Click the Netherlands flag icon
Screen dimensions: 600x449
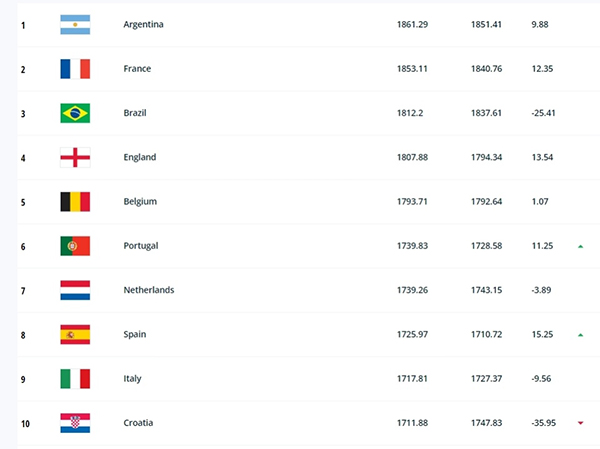tap(75, 290)
